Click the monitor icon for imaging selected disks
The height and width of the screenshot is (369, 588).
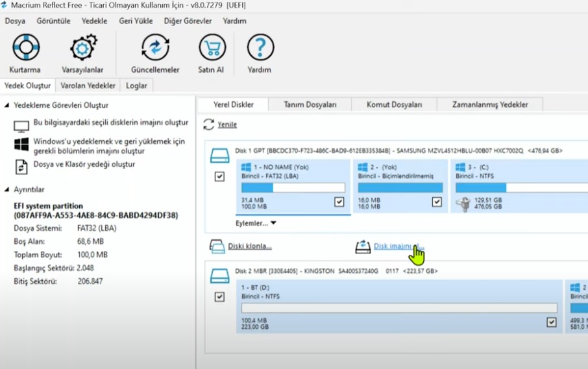point(21,126)
